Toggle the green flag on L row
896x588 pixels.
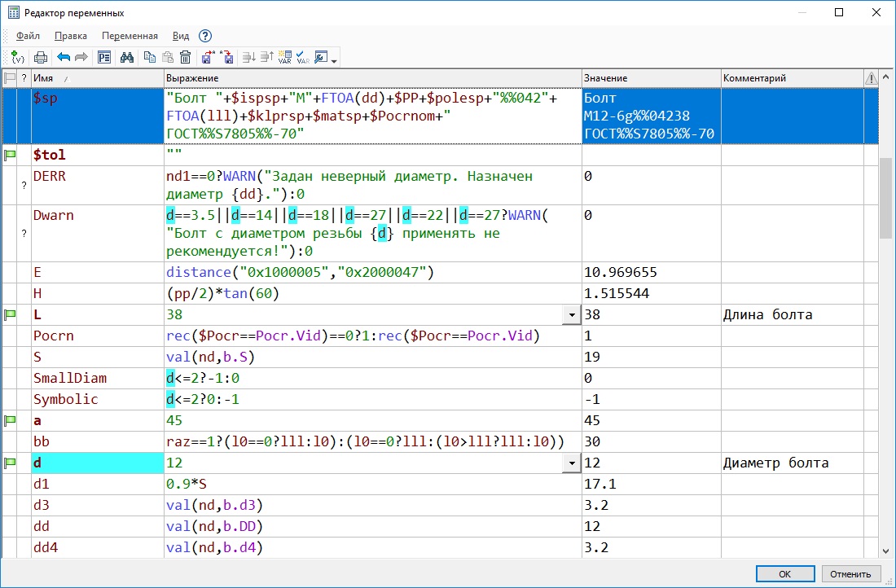pyautogui.click(x=10, y=314)
